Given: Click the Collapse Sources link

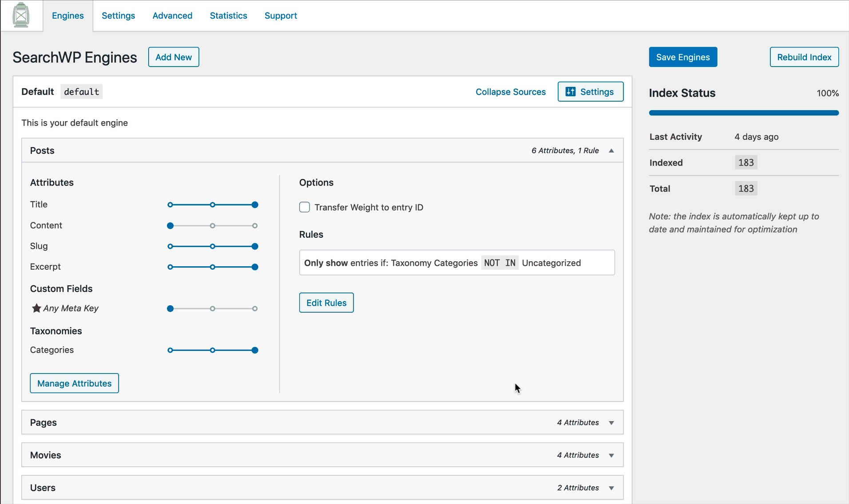Looking at the screenshot, I should click(511, 91).
